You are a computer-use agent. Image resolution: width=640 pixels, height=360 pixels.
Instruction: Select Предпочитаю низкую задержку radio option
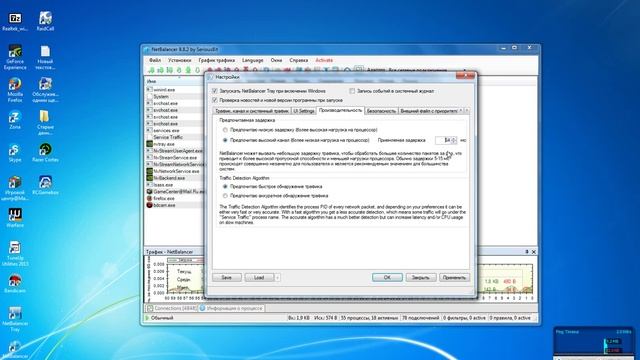tap(225, 130)
